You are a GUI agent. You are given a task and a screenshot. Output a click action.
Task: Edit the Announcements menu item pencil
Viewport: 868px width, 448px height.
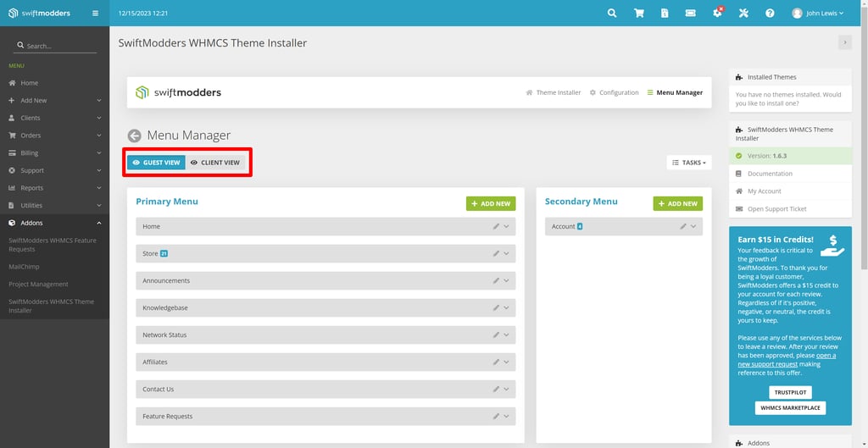pyautogui.click(x=496, y=280)
